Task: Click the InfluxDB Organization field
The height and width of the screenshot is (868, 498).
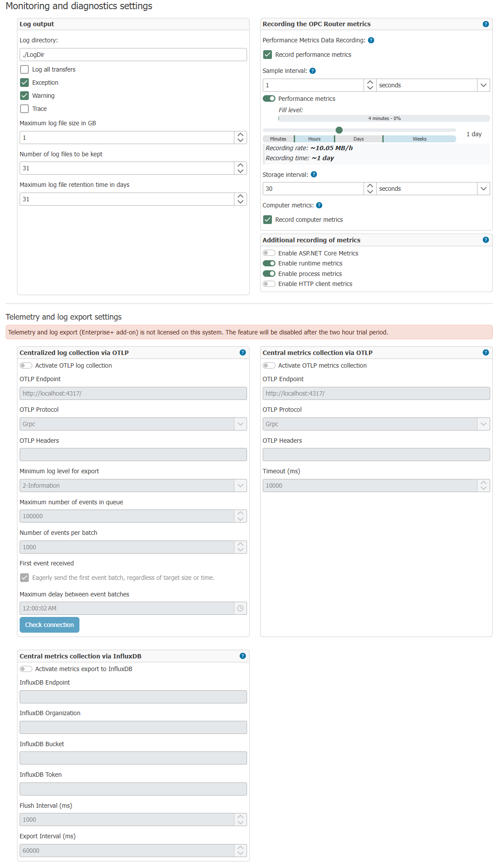Action: coord(133,727)
